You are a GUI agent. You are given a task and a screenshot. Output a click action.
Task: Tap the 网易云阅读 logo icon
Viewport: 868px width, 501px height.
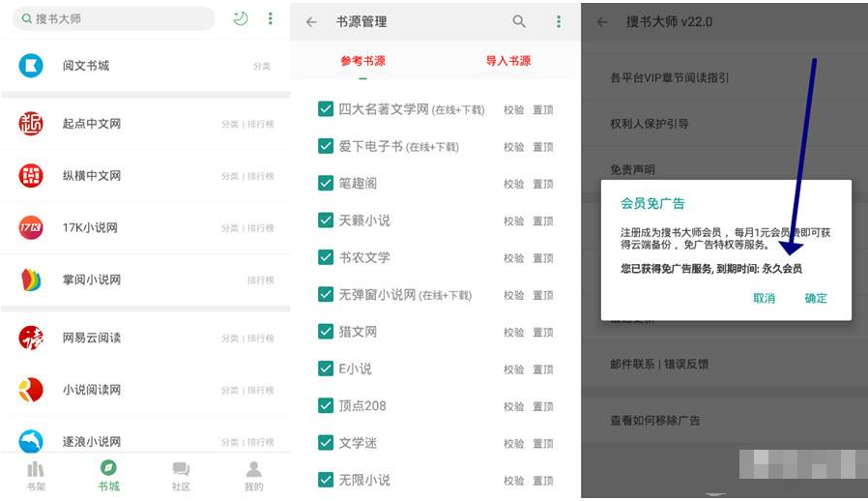click(x=31, y=338)
